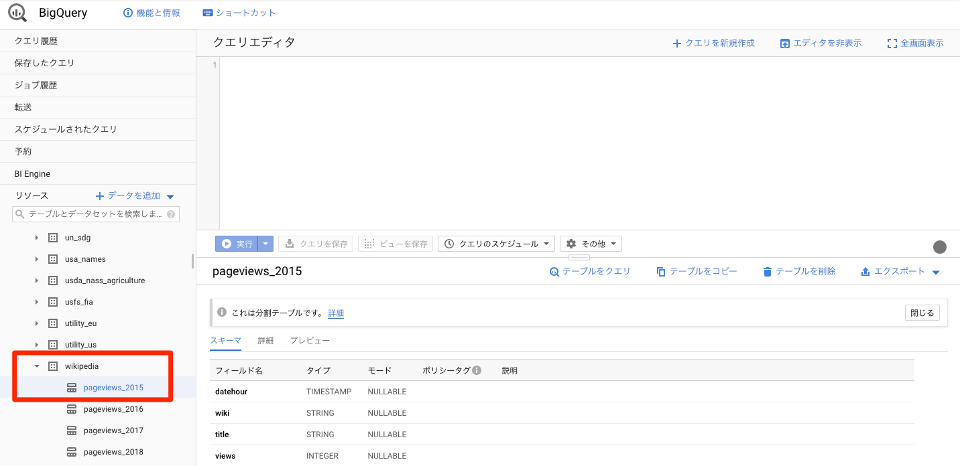Click the editor resize handle bar
The image size is (960, 466).
click(579, 257)
